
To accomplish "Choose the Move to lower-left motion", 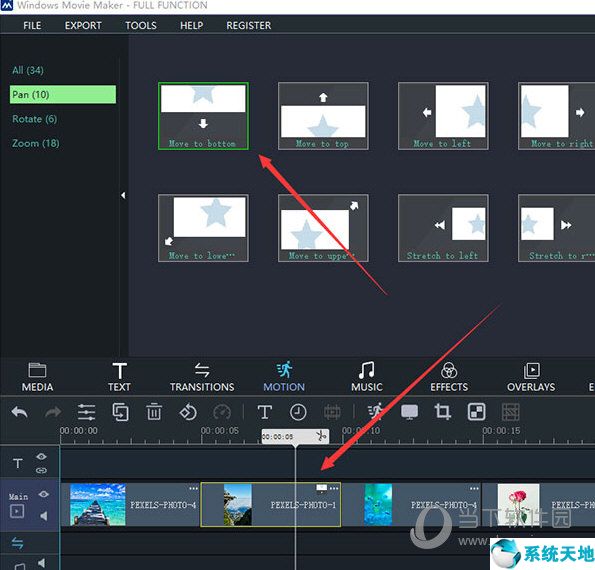I will tap(203, 228).
